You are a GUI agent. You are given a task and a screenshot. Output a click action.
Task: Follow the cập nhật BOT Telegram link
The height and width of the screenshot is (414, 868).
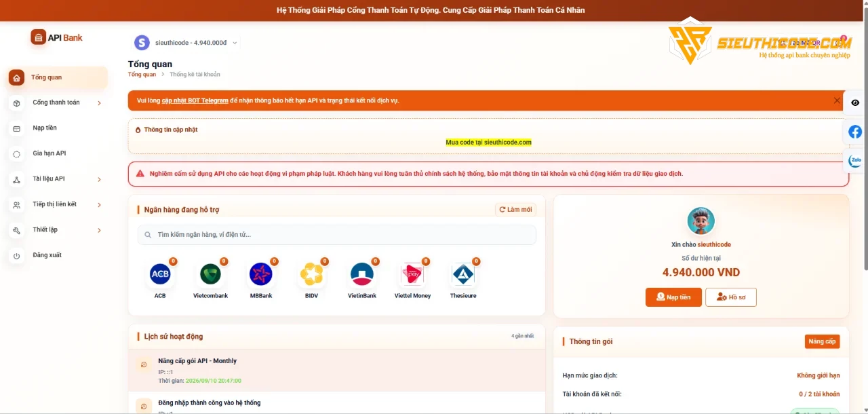click(195, 100)
